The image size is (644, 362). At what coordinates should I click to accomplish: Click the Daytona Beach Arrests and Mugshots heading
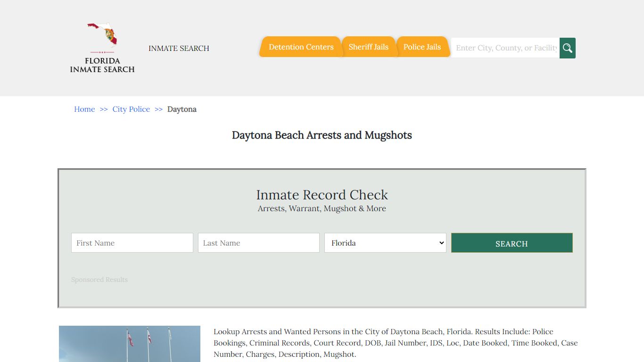coord(322,135)
